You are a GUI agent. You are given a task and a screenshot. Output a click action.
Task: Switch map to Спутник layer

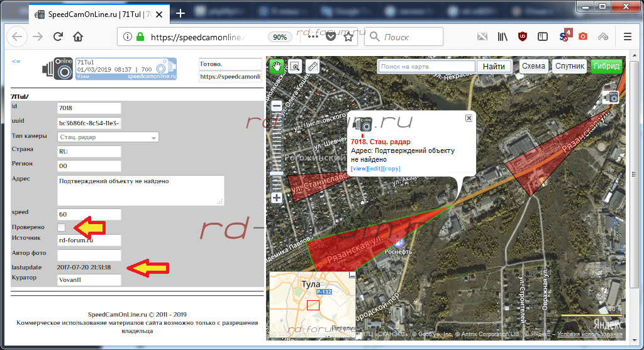[x=570, y=66]
